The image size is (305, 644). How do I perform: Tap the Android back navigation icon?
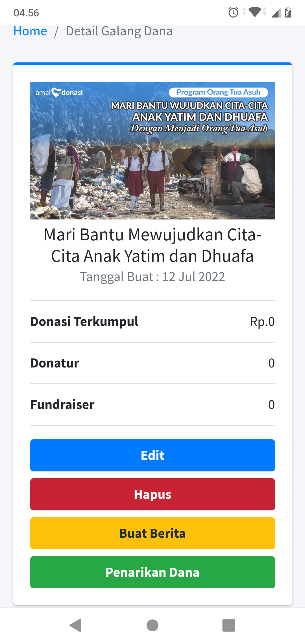(76, 625)
